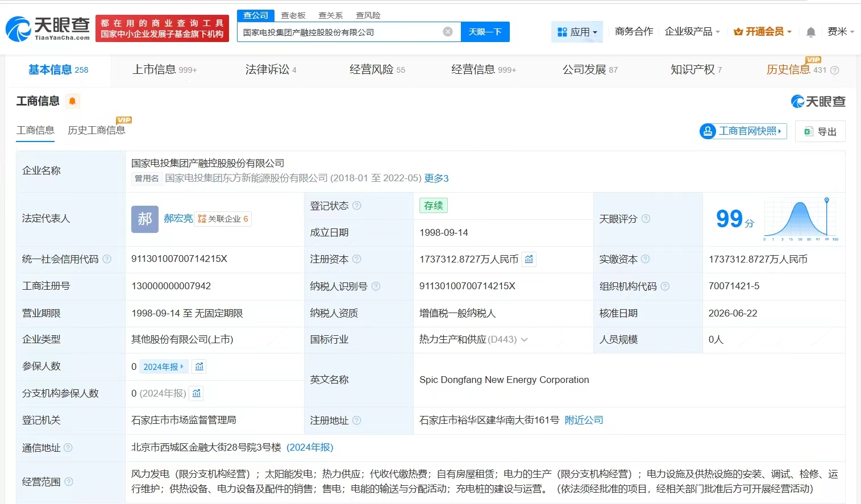The height and width of the screenshot is (504, 861).
Task: Click the 郝 avatar of legal representative
Action: (145, 219)
